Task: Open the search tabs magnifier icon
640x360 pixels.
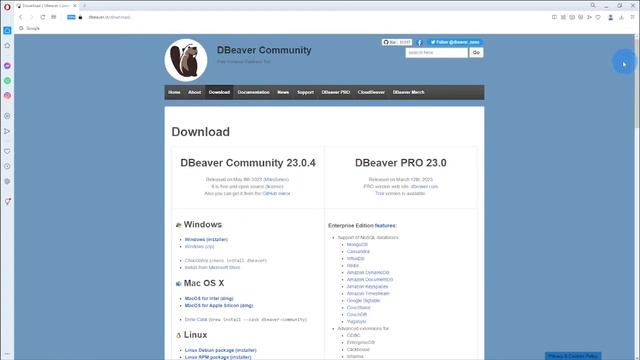Action: 593,5
